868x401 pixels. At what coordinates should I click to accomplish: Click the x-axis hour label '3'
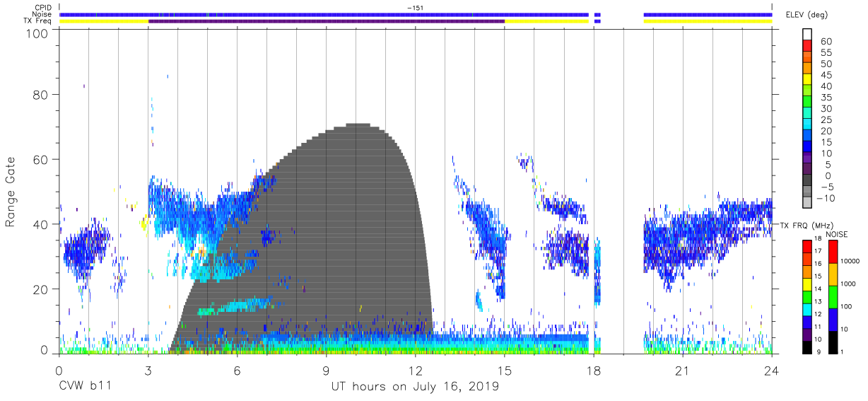point(148,370)
